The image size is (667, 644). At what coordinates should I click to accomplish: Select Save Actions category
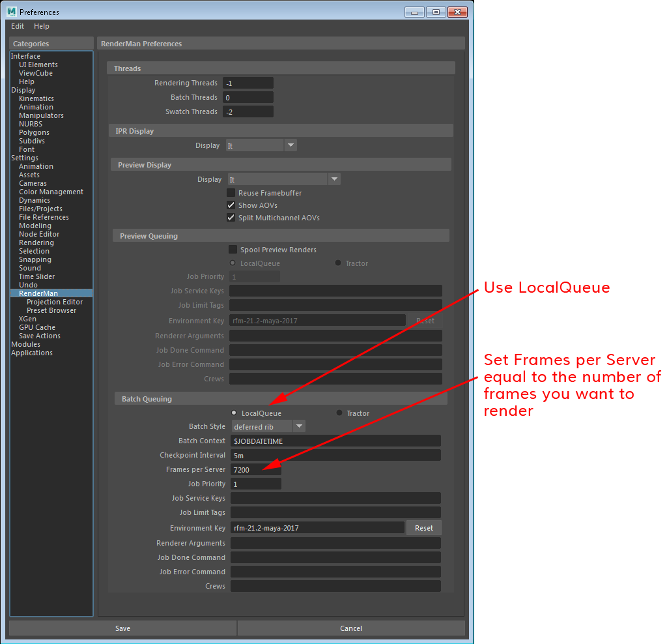[40, 336]
